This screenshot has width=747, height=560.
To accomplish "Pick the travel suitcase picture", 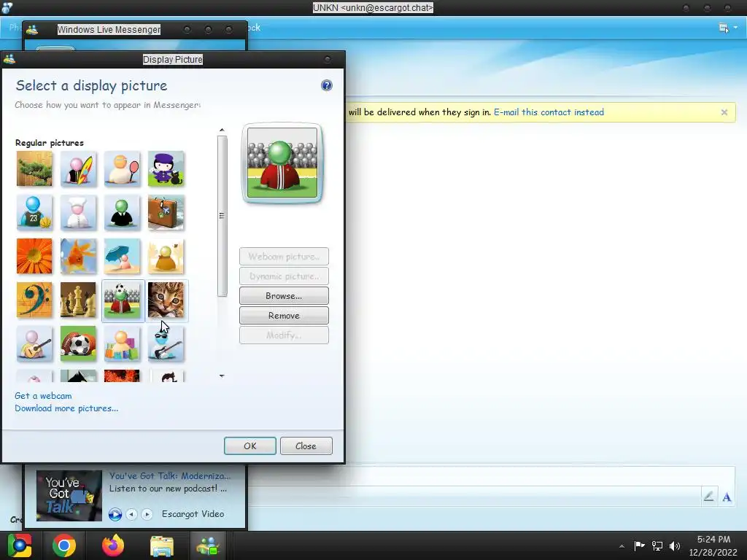I will click(x=166, y=212).
